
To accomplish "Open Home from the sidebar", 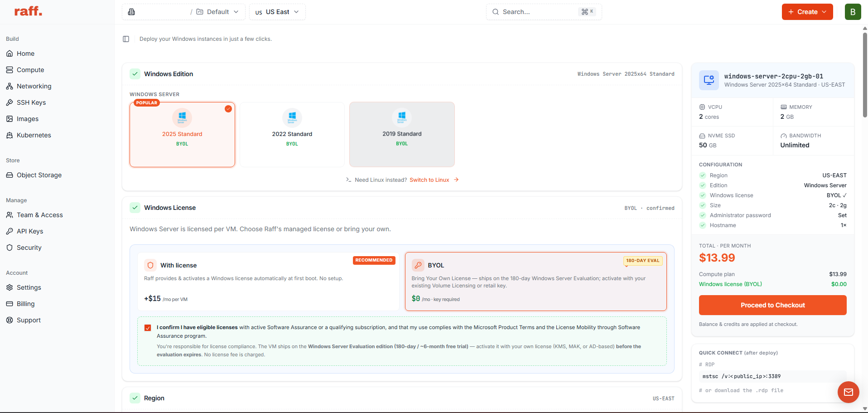I will coord(25,53).
